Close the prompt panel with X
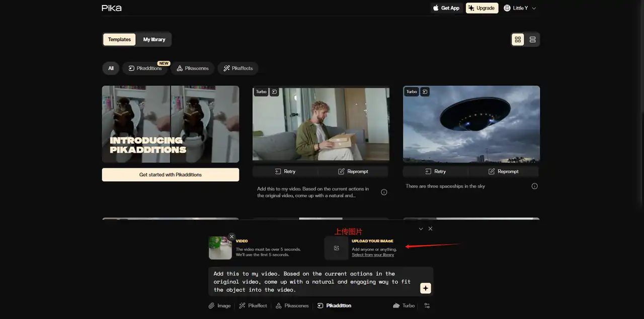644x319 pixels. click(430, 229)
